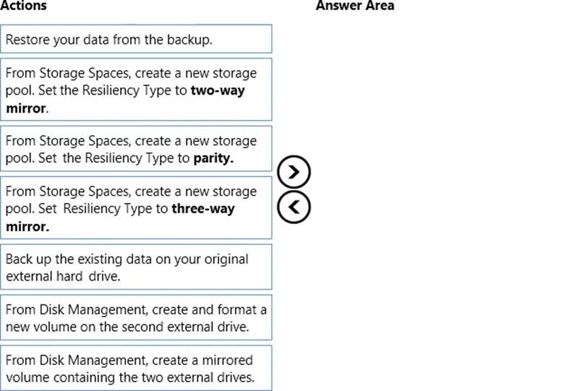Select "Back up the existing data" action
The height and width of the screenshot is (391, 588).
click(x=137, y=267)
